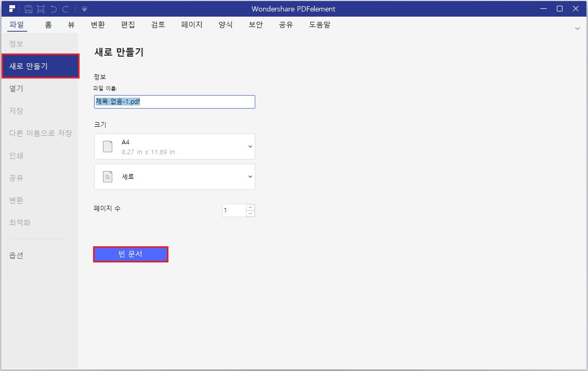The height and width of the screenshot is (371, 588).
Task: Maximize the PDFelement window
Action: 559,9
